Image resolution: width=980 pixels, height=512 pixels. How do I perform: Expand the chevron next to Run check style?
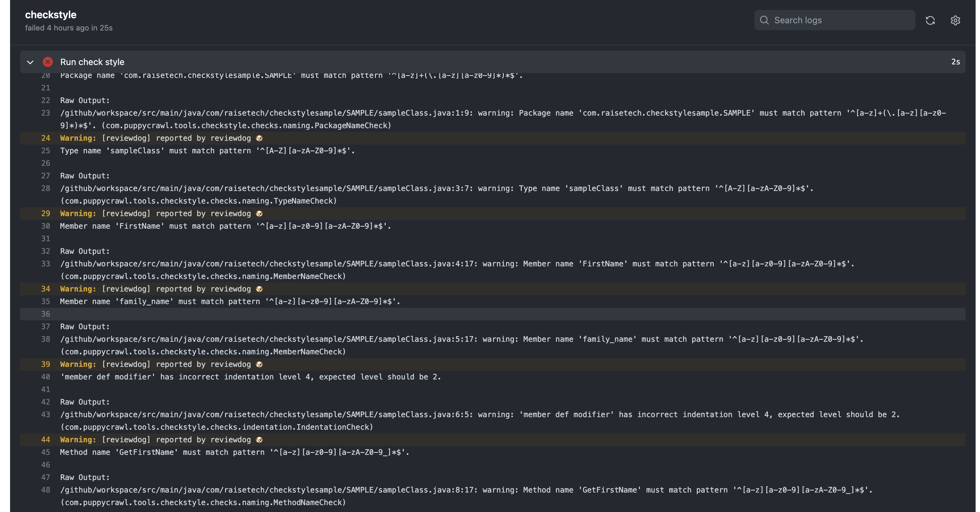click(30, 62)
